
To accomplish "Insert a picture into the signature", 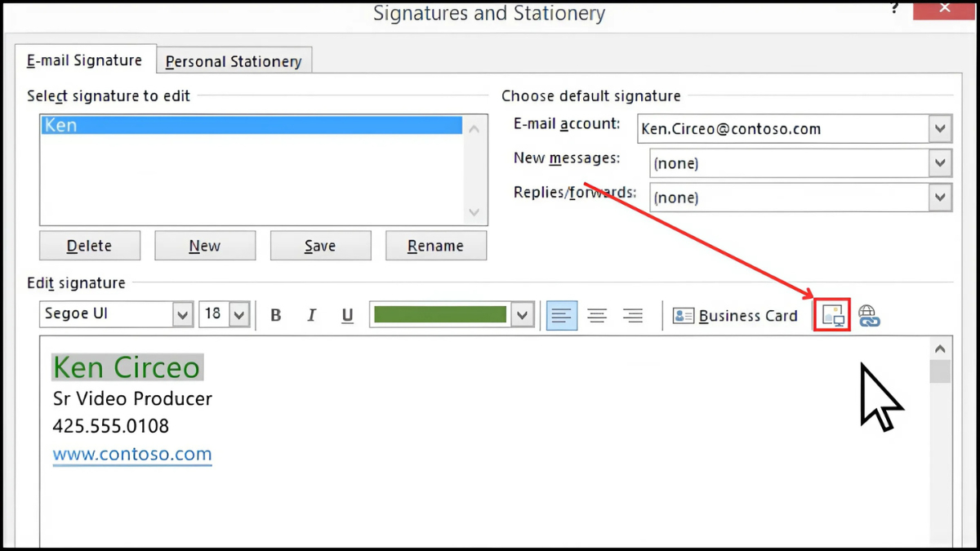I will pyautogui.click(x=832, y=315).
